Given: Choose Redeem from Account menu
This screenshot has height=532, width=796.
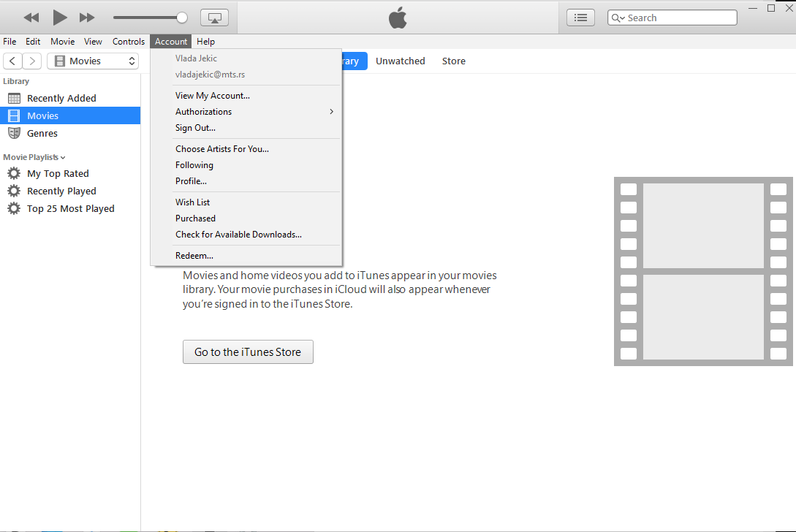Looking at the screenshot, I should tap(246, 256).
